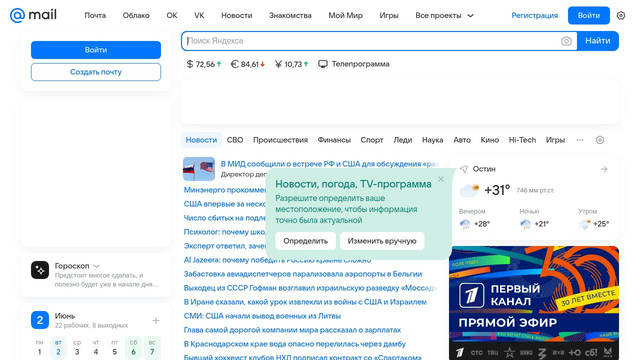This screenshot has height=360, width=640.
Task: Open Al Jazeera news headline
Action: point(278,260)
